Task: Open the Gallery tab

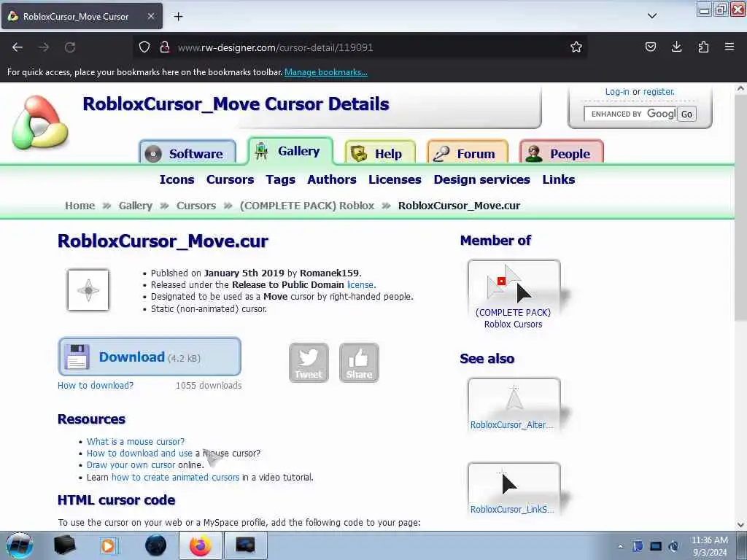Action: click(290, 151)
